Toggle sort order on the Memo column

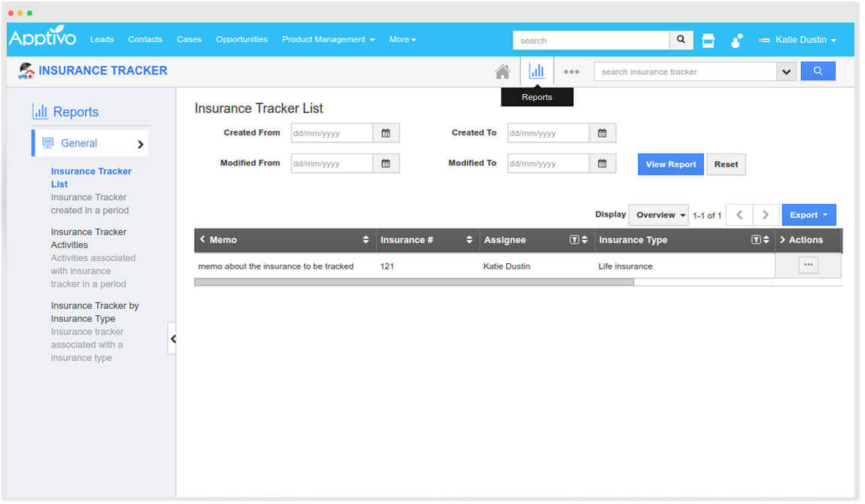366,239
